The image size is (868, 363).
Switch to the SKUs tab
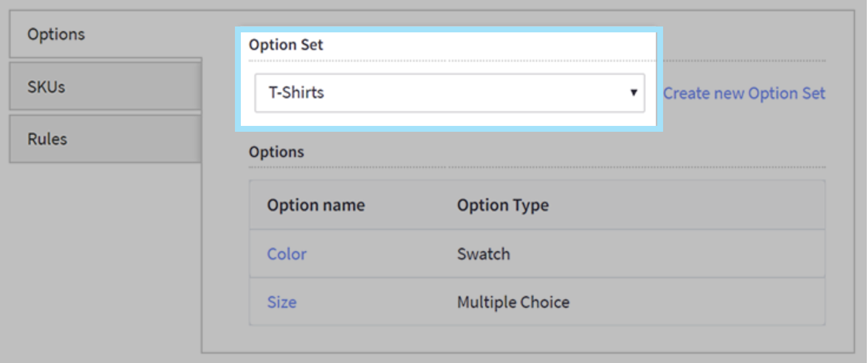[47, 87]
